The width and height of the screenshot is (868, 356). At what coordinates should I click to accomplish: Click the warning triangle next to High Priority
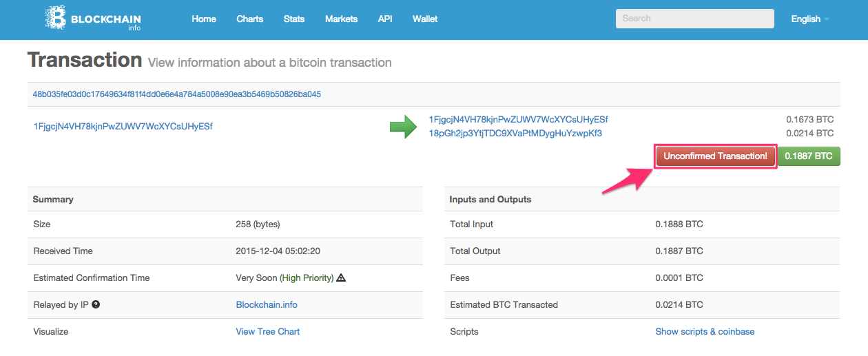click(x=341, y=278)
